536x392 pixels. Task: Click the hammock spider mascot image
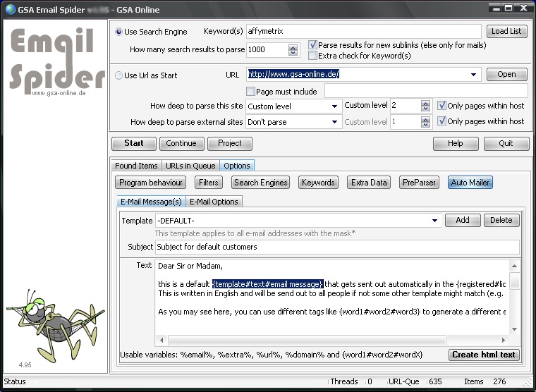(56, 326)
